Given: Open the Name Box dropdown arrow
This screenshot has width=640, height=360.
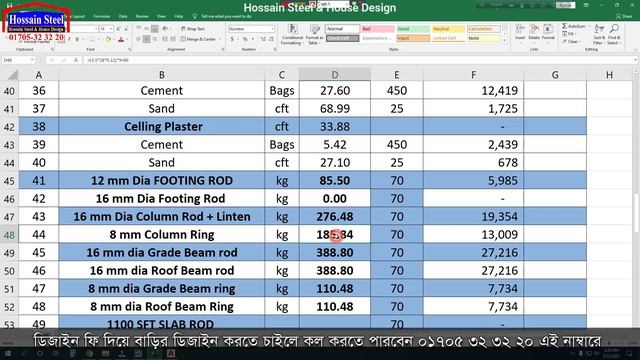Looking at the screenshot, I should tap(32, 60).
